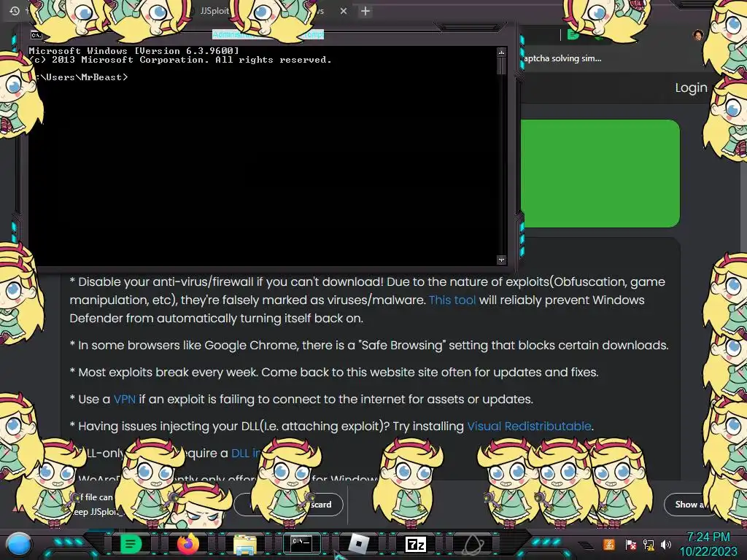Viewport: 747px width, 560px height.
Task: Open the Command Prompt window system menu icon
Action: point(36,35)
